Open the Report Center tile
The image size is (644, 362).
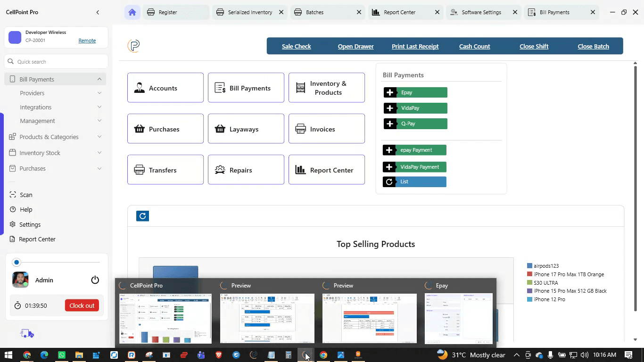click(327, 170)
